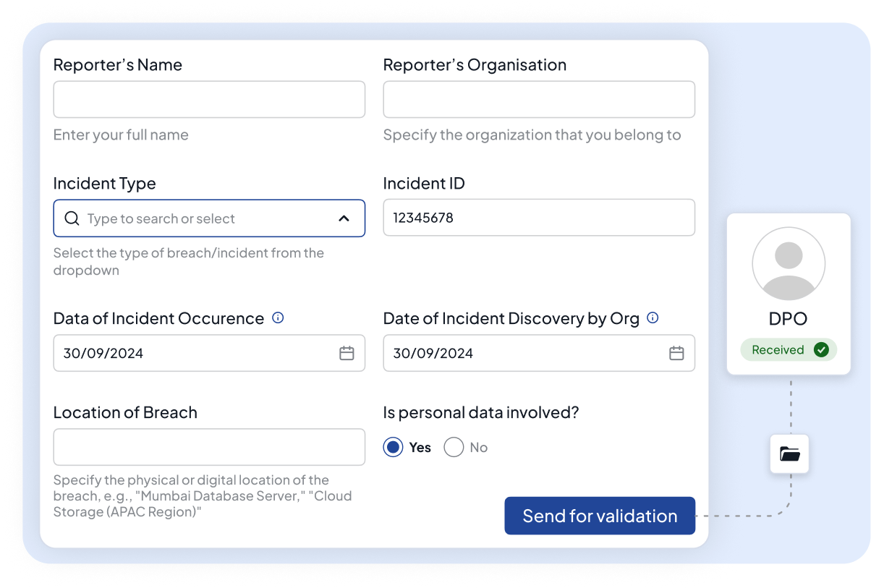The width and height of the screenshot is (871, 588).
Task: Select Yes for personal data involved
Action: (393, 448)
